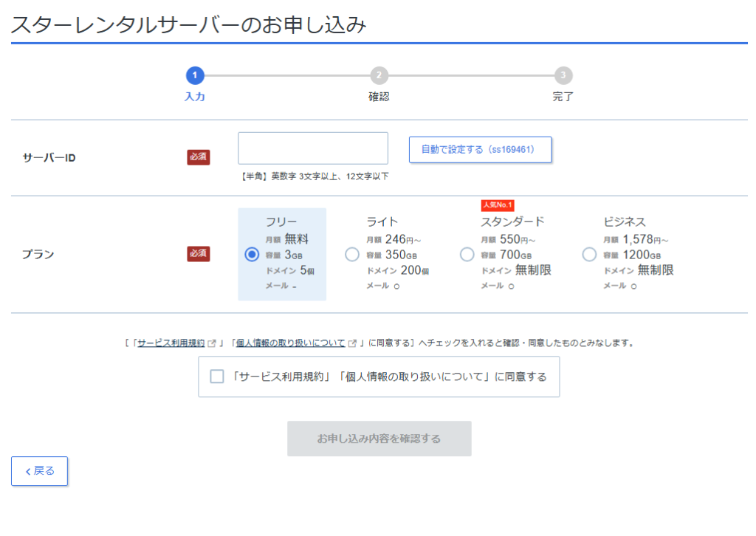Screen dimensions: 756x536
Task: Select the スタンダード plan radio button
Action: click(467, 254)
